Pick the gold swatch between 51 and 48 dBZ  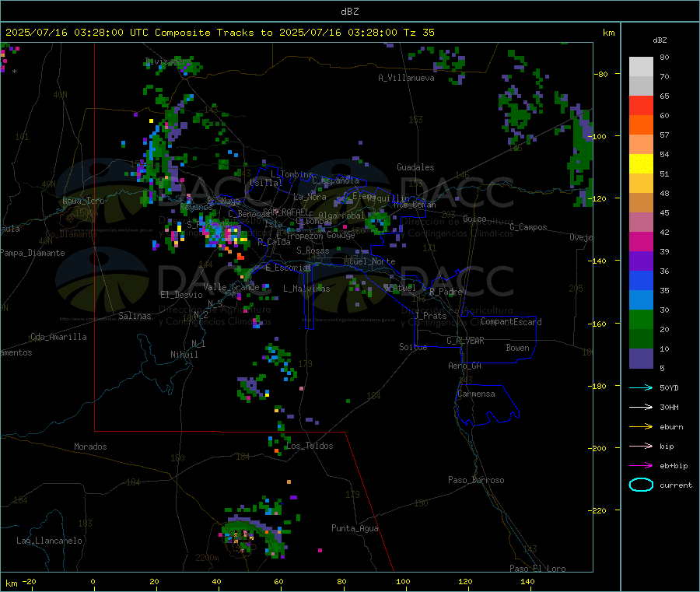pos(641,184)
